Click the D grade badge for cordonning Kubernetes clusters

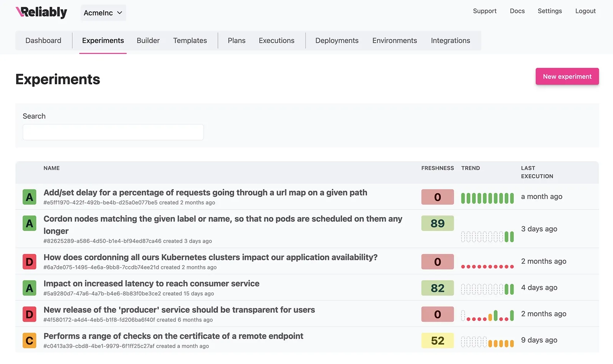(x=30, y=262)
